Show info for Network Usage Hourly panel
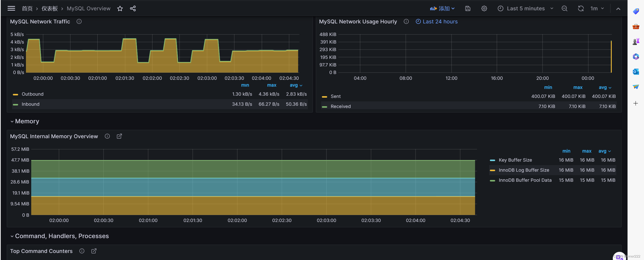Screen dimensions: 644x260 [x=406, y=22]
